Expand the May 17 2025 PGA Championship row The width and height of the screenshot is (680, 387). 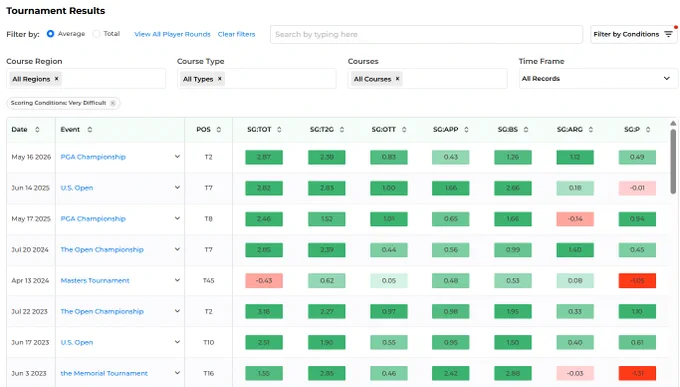tap(177, 218)
